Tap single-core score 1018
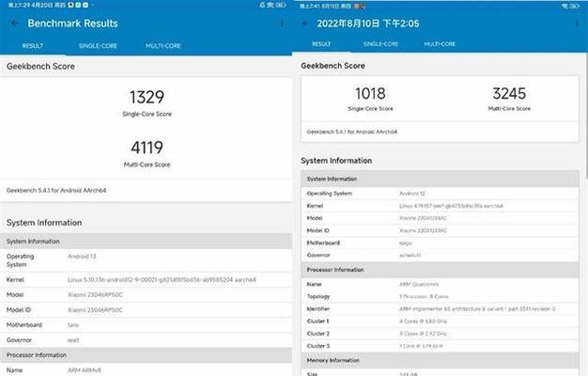Screen dimensions: 588x376 click(x=370, y=93)
